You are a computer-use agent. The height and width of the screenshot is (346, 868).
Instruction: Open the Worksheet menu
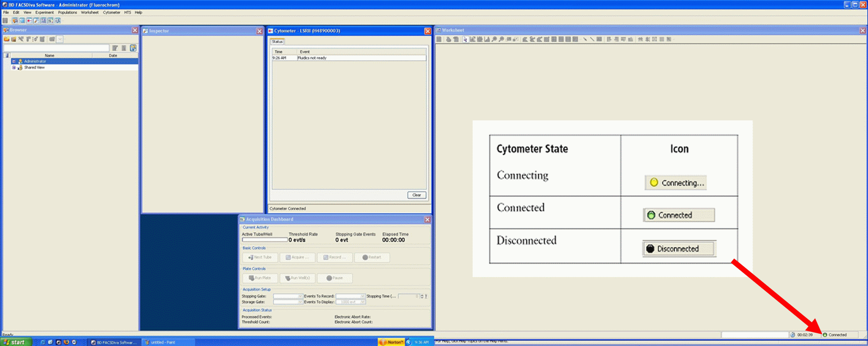(x=90, y=12)
